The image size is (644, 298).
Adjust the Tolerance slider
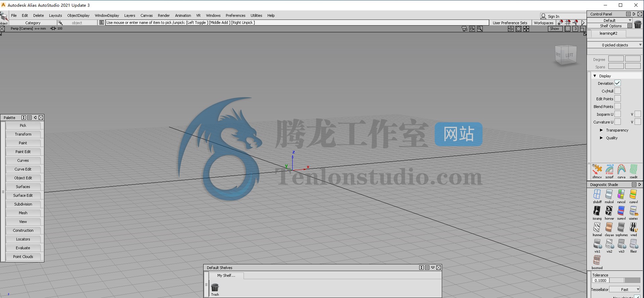click(x=625, y=281)
